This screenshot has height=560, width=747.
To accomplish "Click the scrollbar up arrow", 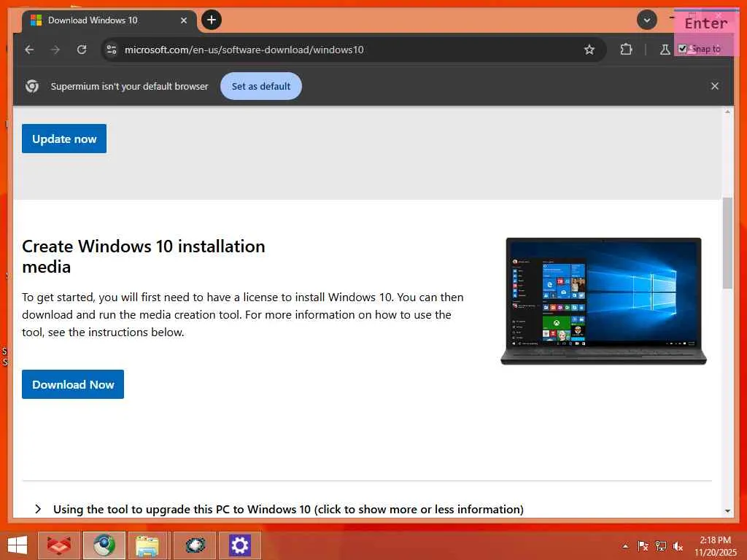I will 727,112.
